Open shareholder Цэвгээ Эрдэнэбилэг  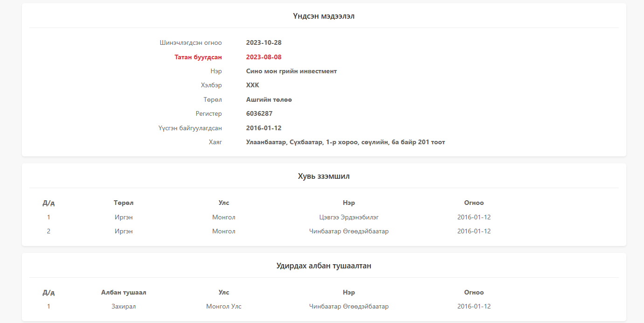coord(349,217)
